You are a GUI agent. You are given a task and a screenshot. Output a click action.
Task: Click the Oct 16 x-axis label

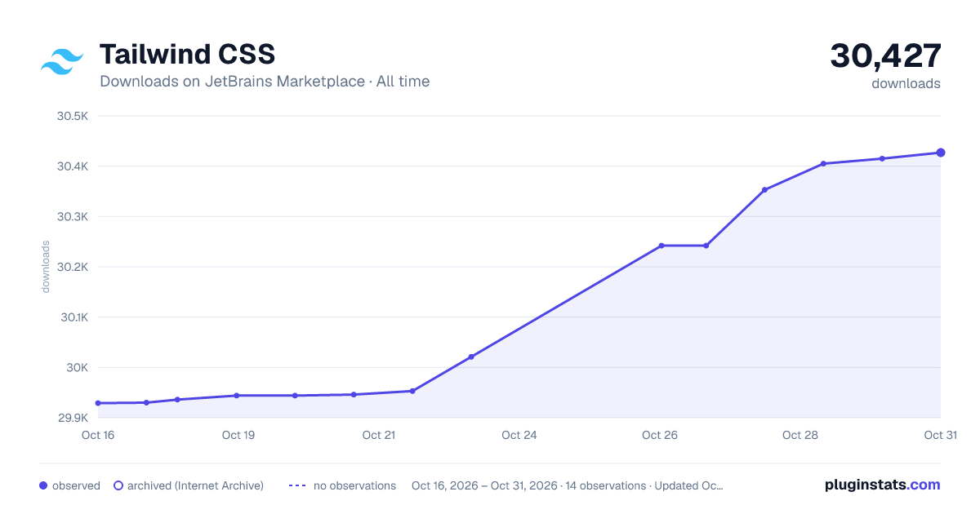(x=98, y=435)
